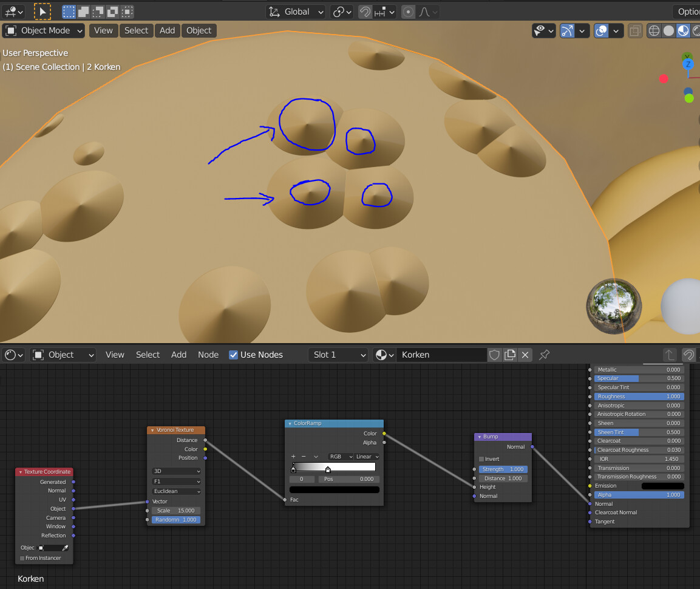The image size is (700, 589).
Task: Enable Toggle X-Ray in the viewport header
Action: click(x=635, y=30)
